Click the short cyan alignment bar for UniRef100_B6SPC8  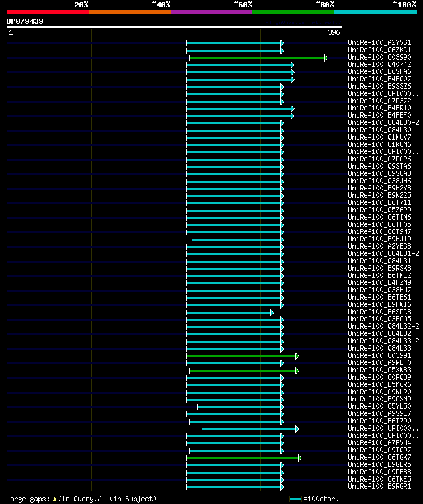(230, 312)
